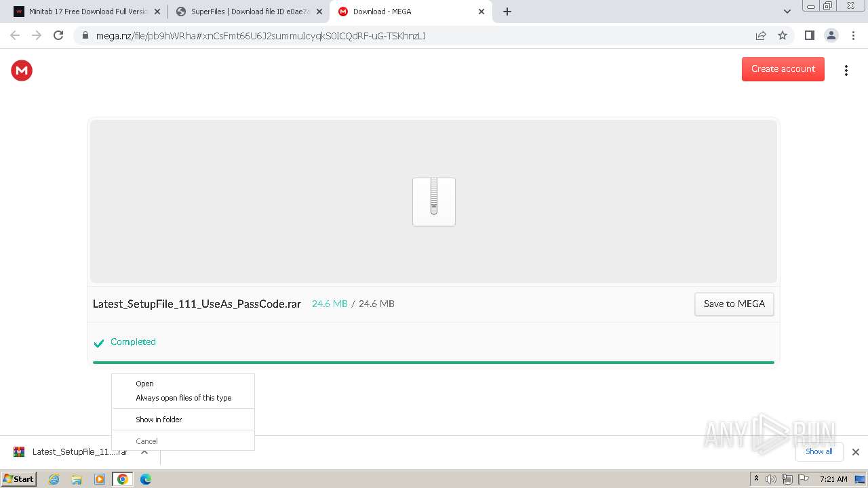Click the 7:21 AM clock
Viewport: 868px width, 488px height.
click(833, 479)
